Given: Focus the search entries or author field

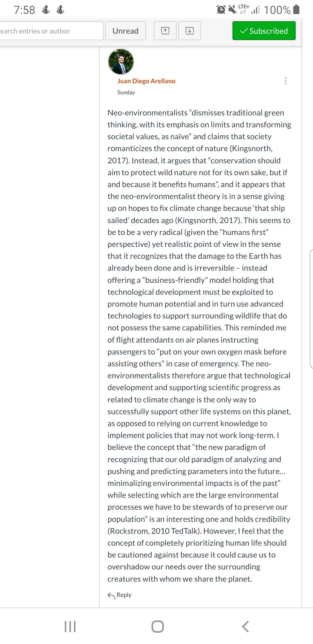Looking at the screenshot, I should coord(51,31).
